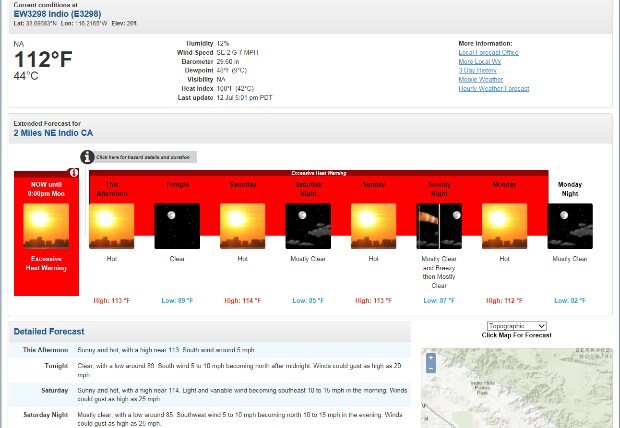Open the More Local Wx link

tap(479, 62)
